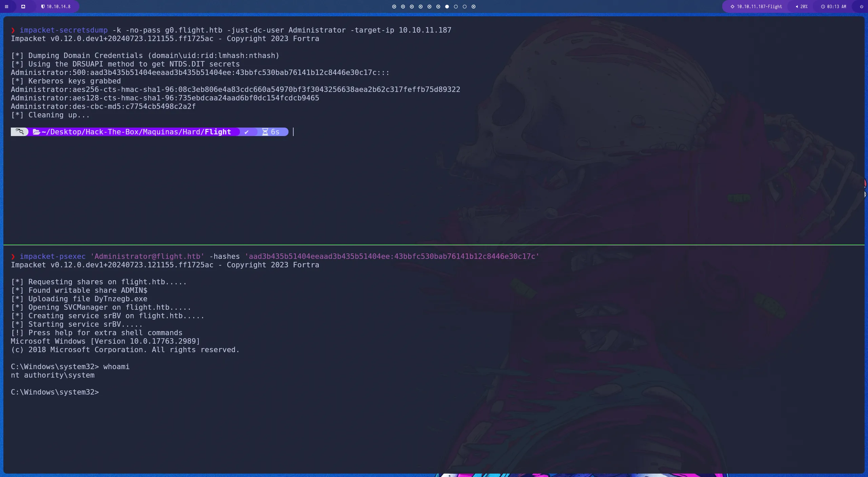Select the last workspace dot on the right
Screen dimensions: 868x477
click(x=473, y=7)
